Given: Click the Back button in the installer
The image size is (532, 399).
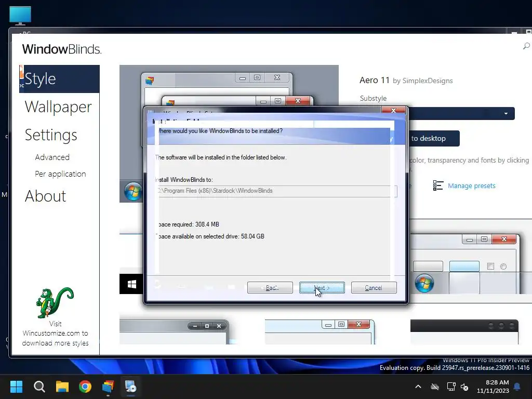Looking at the screenshot, I should [270, 288].
